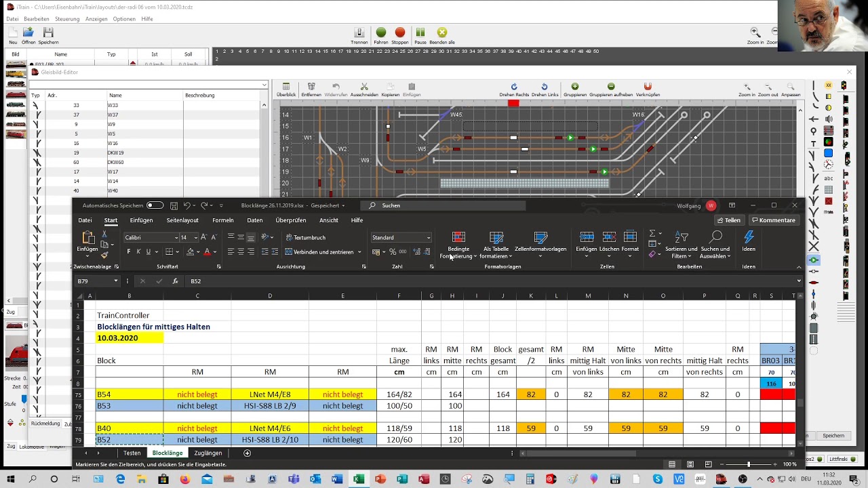The image size is (868, 488).
Task: Open the Seitenlayout tab in Excel
Action: (x=182, y=220)
